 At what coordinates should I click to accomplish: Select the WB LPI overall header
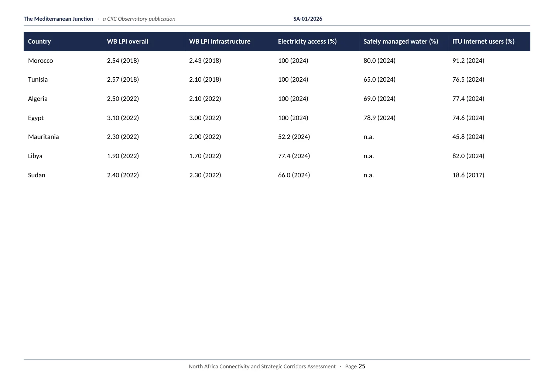pos(127,41)
